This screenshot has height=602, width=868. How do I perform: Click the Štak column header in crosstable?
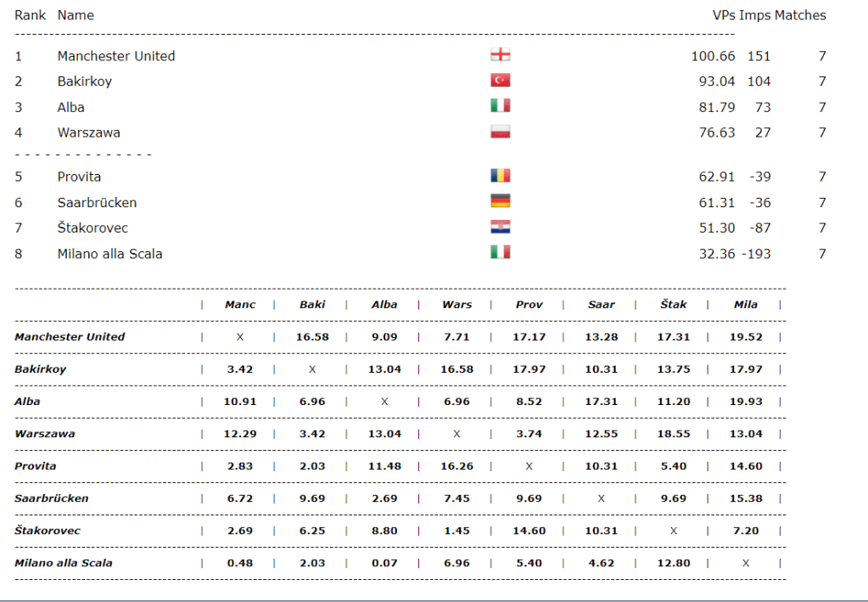click(x=674, y=305)
